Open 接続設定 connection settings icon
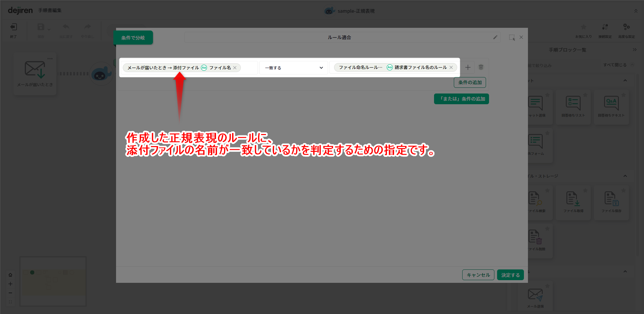This screenshot has width=644, height=314. tap(605, 27)
